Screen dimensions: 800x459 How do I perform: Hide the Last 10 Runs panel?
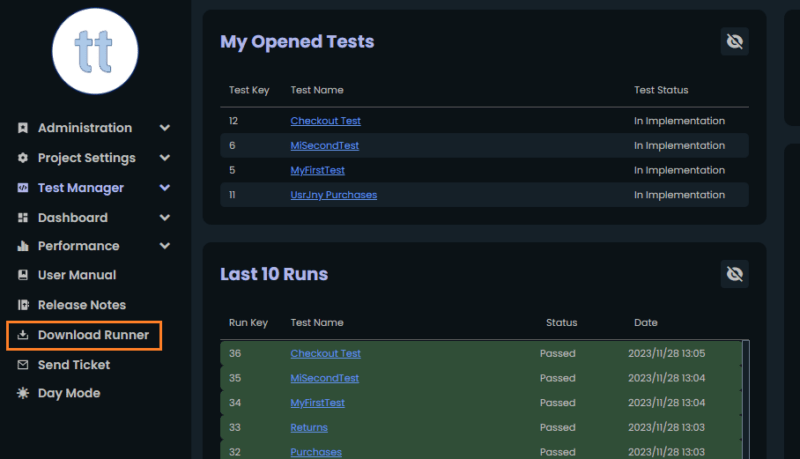point(735,274)
